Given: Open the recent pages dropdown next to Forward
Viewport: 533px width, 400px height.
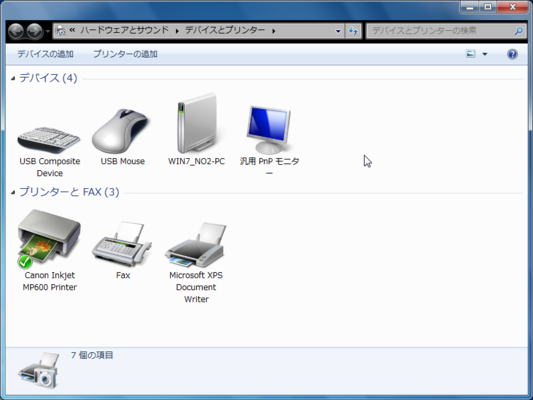Looking at the screenshot, I should (x=48, y=31).
